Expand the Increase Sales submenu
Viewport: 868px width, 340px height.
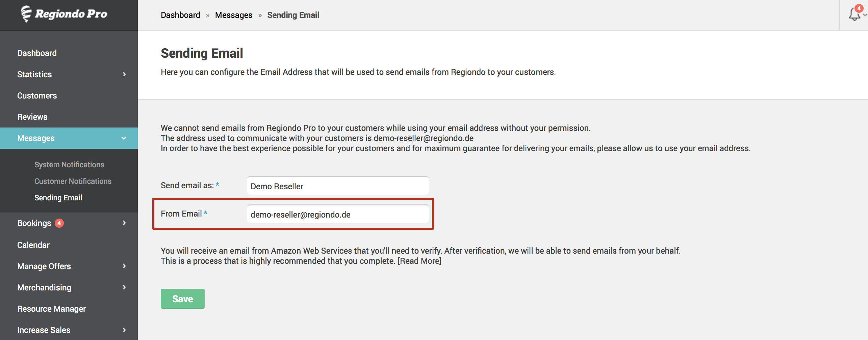coord(124,330)
